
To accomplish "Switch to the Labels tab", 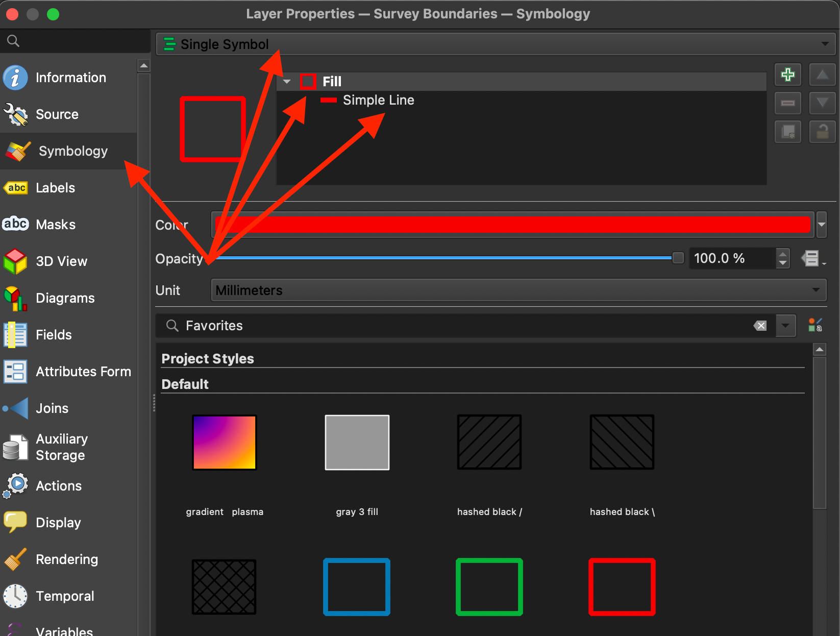I will [55, 188].
